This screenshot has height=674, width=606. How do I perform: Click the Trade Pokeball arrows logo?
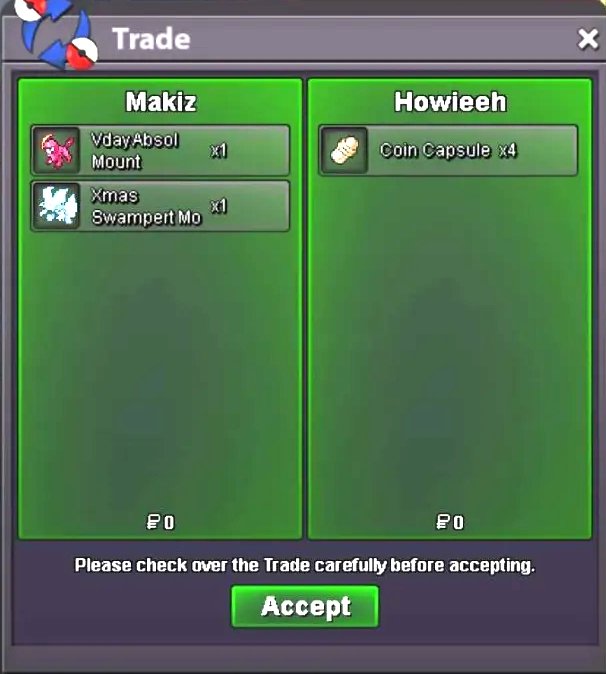click(x=56, y=34)
